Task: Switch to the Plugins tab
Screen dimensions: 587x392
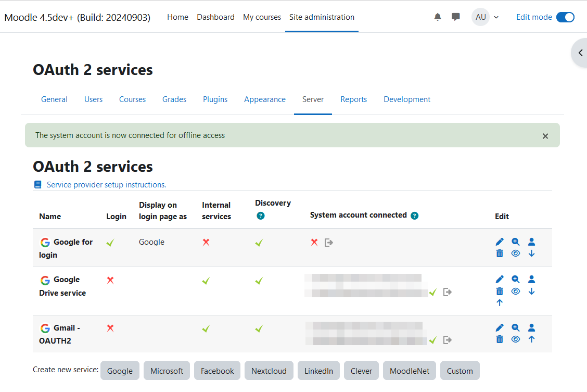Action: 215,99
